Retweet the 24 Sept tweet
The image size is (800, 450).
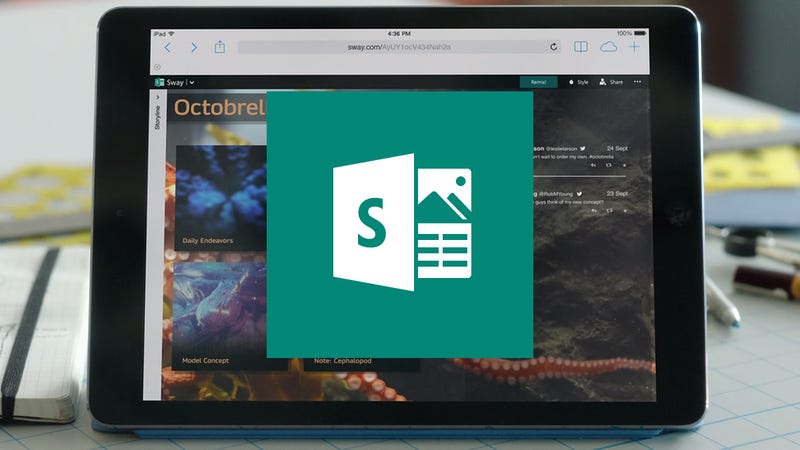[608, 165]
